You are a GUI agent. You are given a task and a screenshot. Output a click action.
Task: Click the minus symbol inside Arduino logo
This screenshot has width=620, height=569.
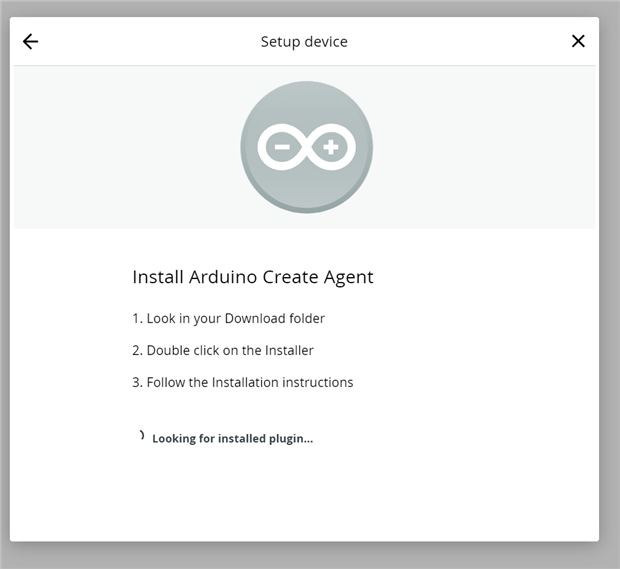coord(282,148)
